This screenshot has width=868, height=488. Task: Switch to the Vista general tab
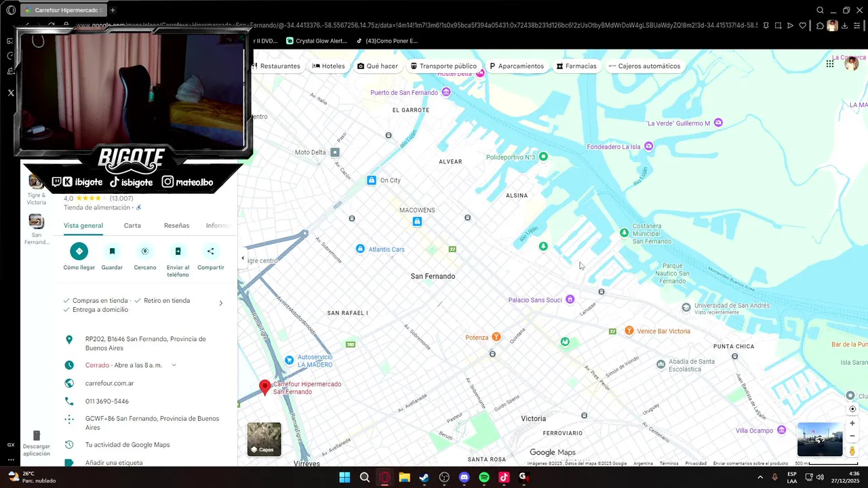[x=83, y=226]
